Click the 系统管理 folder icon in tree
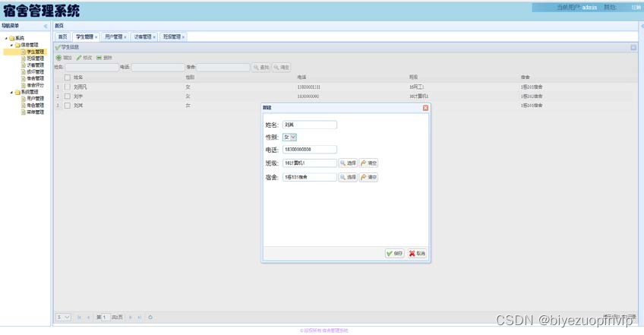The image size is (644, 335). pos(17,92)
